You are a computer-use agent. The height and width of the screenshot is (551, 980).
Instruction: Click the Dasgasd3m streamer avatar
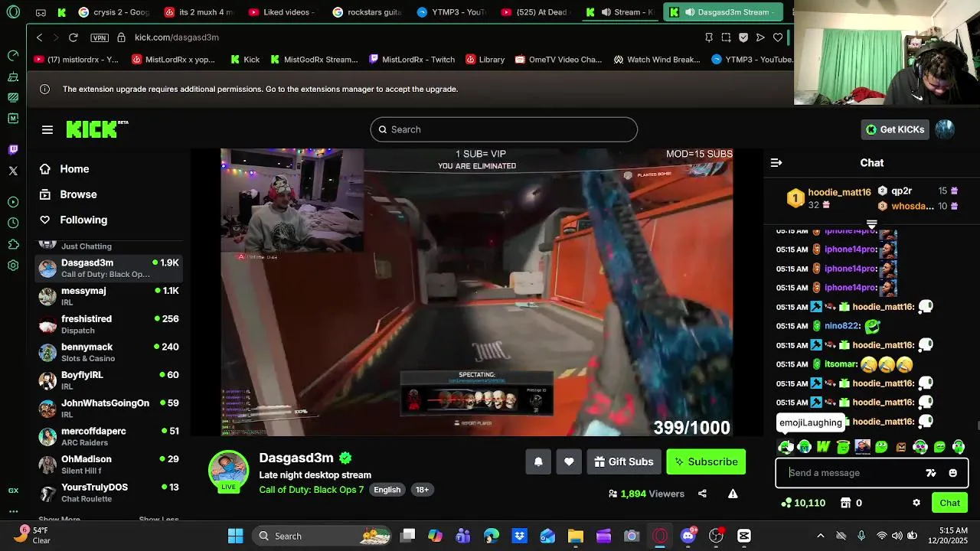click(x=228, y=470)
